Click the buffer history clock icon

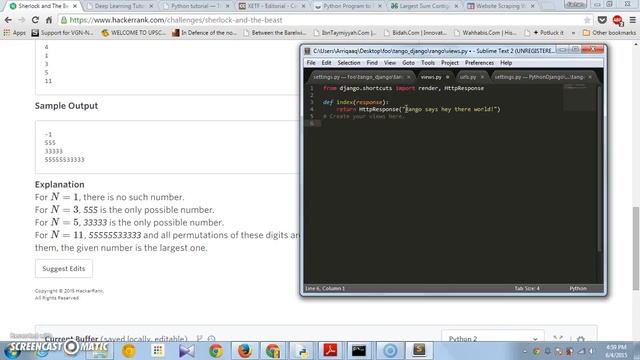pos(211,339)
